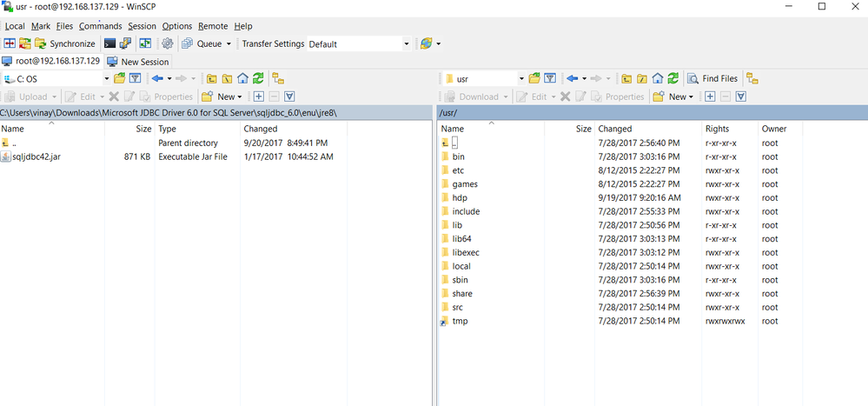Open in PuTTY icon
Screen dimensions: 868x406
(126, 43)
